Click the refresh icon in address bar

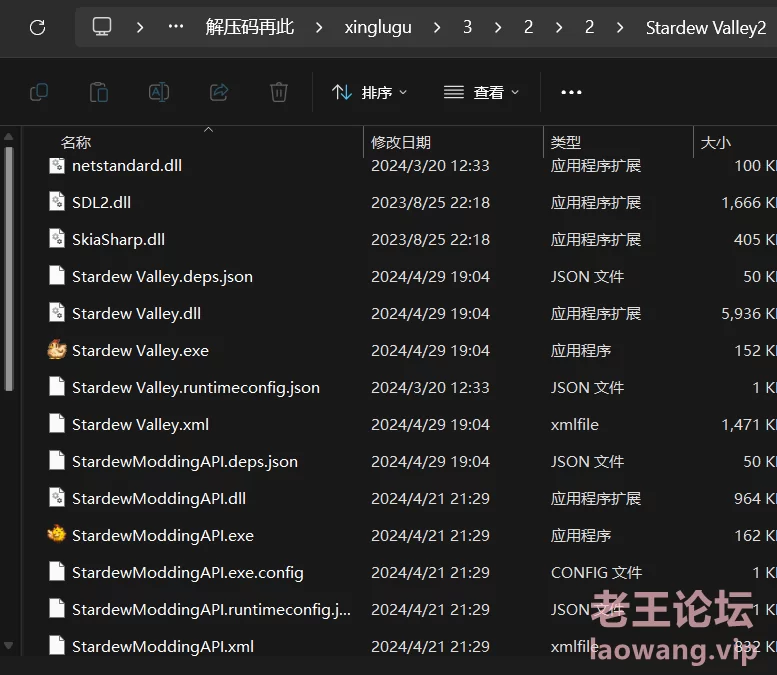[38, 27]
